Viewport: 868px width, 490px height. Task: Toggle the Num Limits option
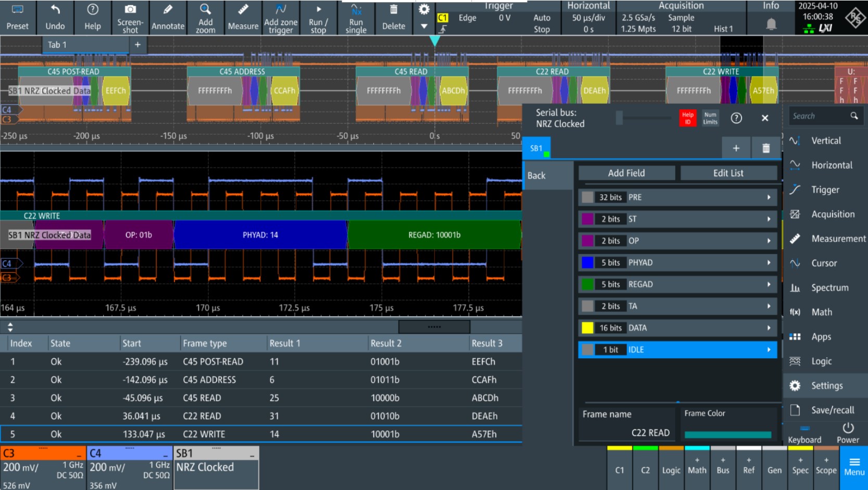[x=710, y=118]
